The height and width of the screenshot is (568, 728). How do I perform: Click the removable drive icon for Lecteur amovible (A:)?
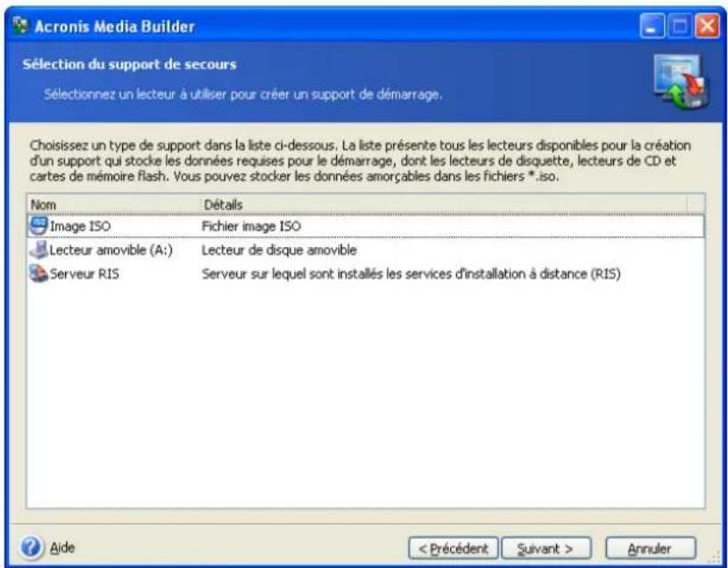pos(38,250)
